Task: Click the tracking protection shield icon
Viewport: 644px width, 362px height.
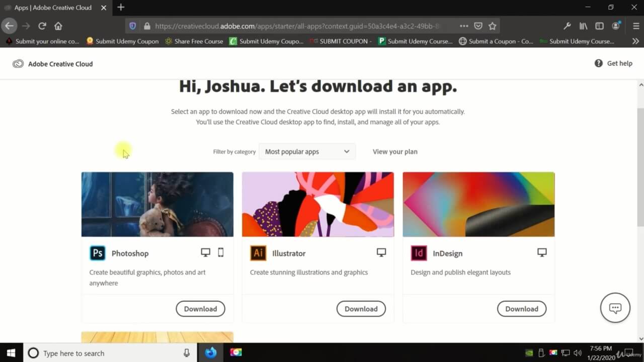Action: point(133,26)
